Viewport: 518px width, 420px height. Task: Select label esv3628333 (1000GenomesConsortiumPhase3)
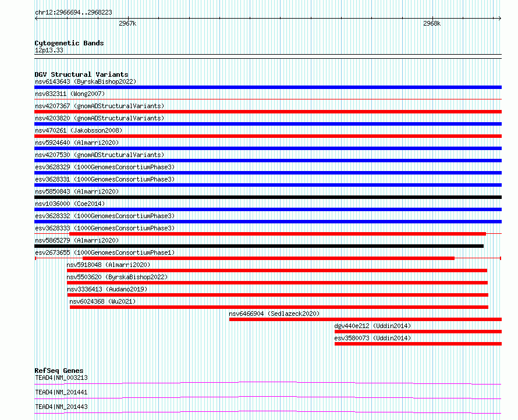pos(105,228)
